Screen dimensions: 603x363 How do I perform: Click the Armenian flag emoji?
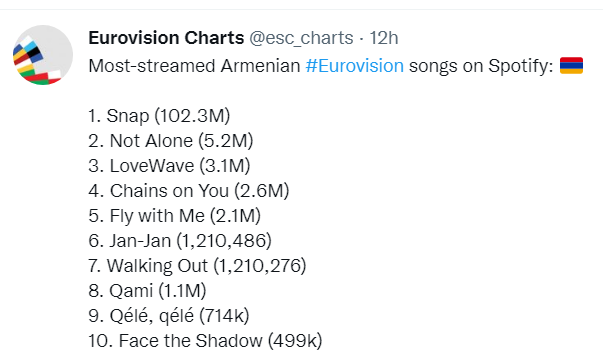click(571, 65)
